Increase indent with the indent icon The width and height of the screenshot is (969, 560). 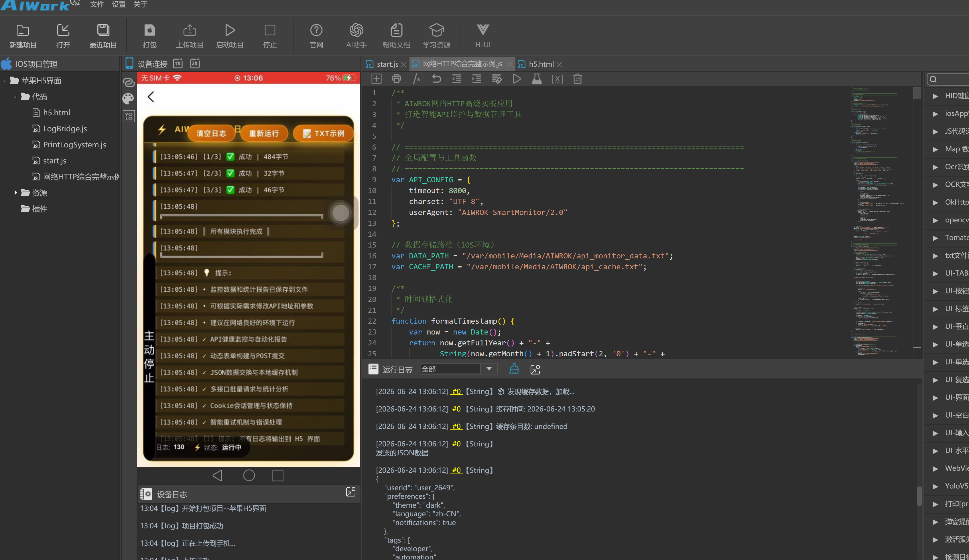click(x=476, y=79)
